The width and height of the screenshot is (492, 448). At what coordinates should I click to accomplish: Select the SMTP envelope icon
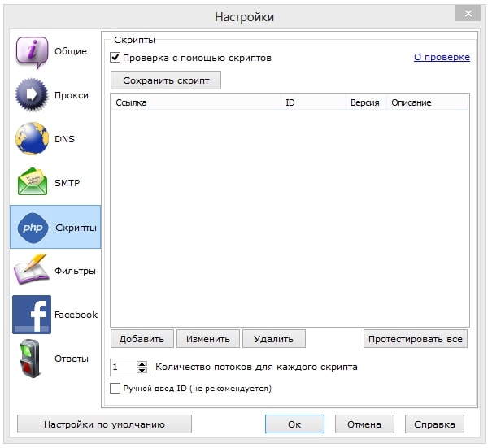(33, 182)
